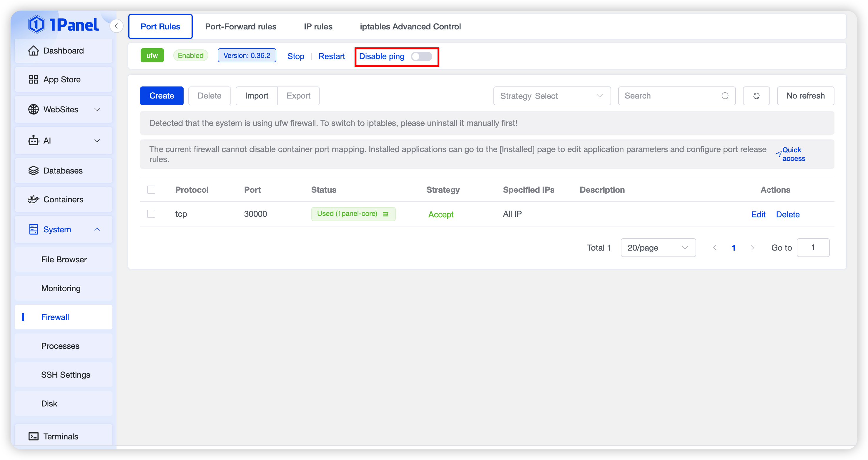Viewport: 868px width, 460px height.
Task: Open Dashboard via house icon
Action: click(33, 51)
